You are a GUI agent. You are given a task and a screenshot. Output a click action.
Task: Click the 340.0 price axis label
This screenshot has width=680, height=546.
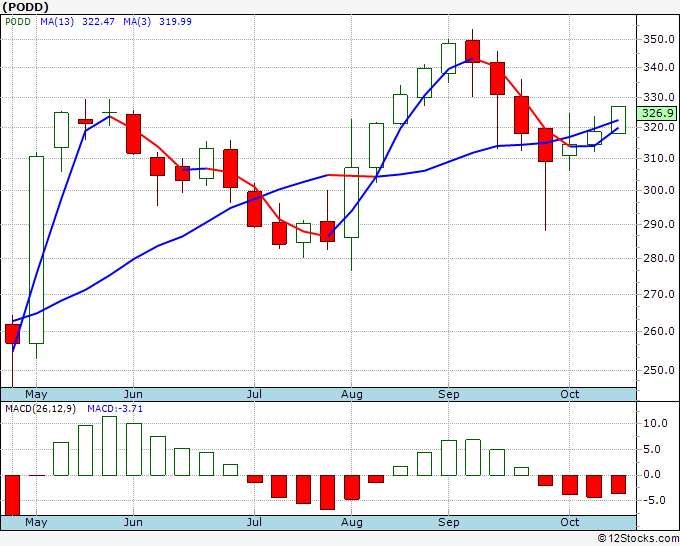tap(658, 67)
